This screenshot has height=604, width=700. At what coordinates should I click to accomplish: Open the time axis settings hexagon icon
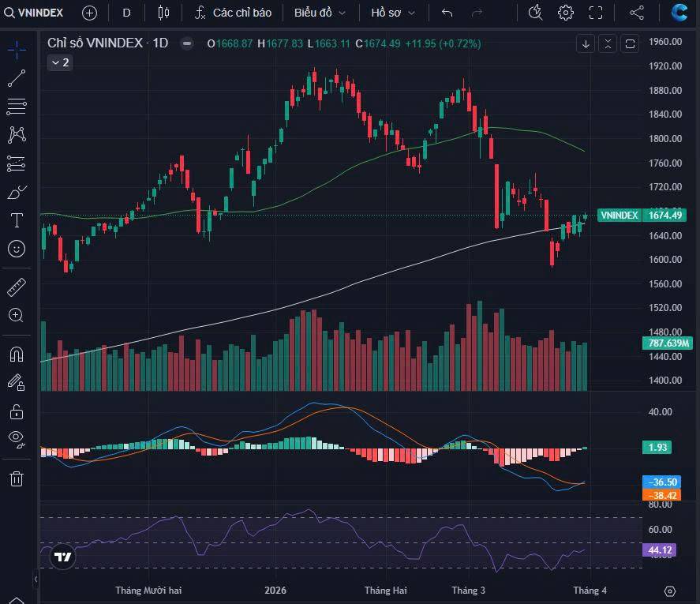[x=670, y=591]
